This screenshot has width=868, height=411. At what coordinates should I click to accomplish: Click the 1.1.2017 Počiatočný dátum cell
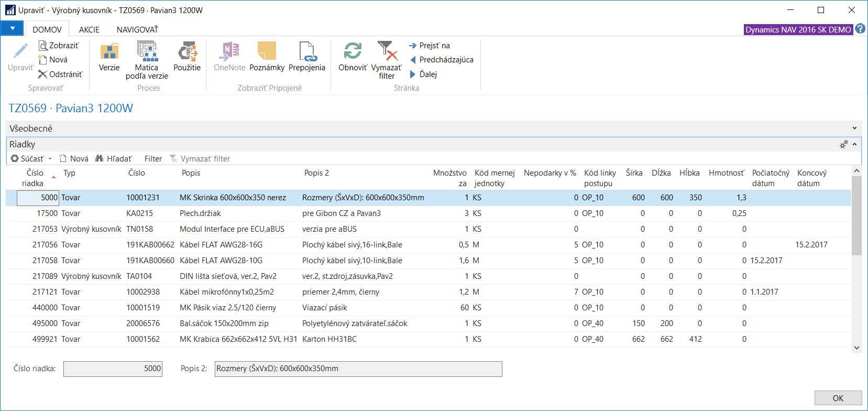764,292
